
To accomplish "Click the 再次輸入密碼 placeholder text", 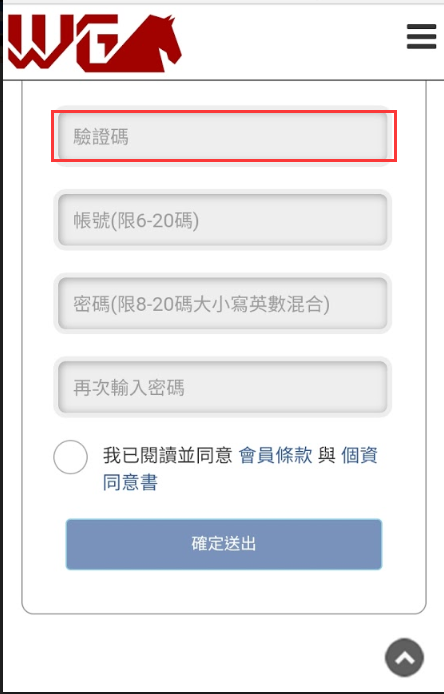I will [x=129, y=388].
